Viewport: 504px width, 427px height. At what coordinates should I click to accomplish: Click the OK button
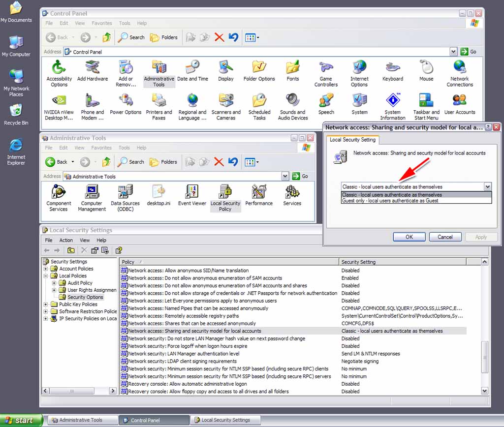[409, 237]
